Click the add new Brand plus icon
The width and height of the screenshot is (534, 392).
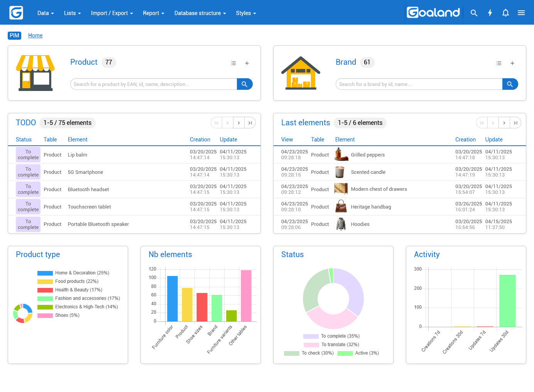[512, 63]
